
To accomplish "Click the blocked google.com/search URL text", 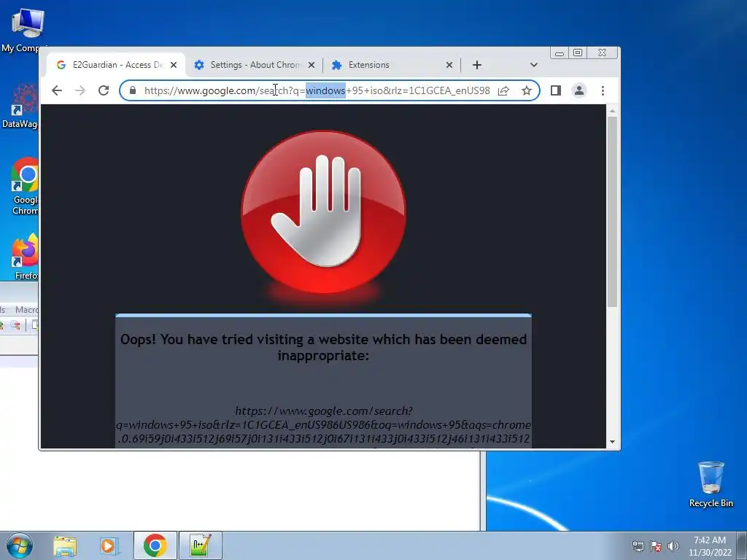I will pyautogui.click(x=323, y=425).
